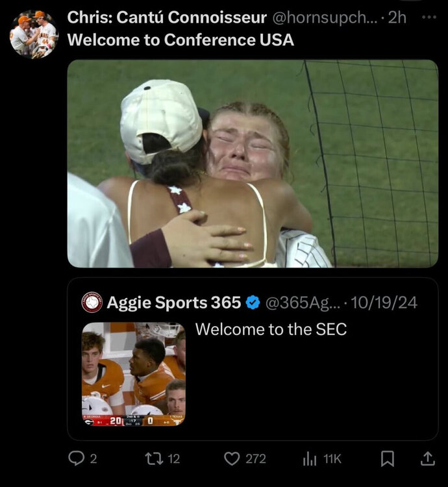Viewport: 448px width, 487px height.
Task: Open the quoted tweet's Georgia-Texas game thumbnail
Action: (133, 374)
